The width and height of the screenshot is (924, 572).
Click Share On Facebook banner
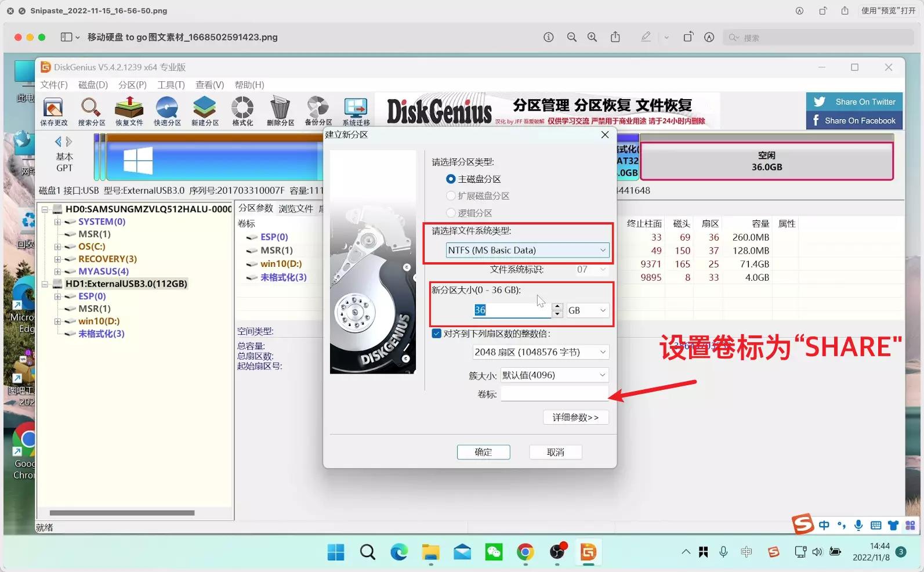[854, 120]
